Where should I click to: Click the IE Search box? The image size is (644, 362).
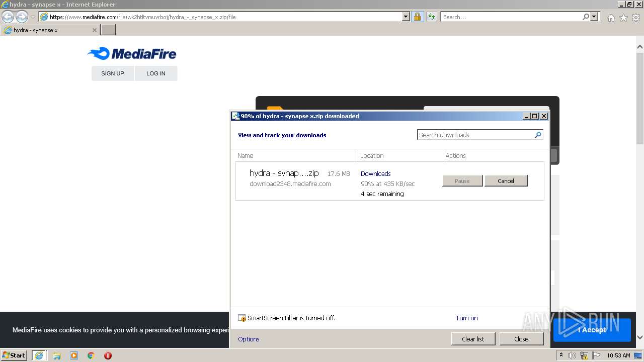coord(511,17)
